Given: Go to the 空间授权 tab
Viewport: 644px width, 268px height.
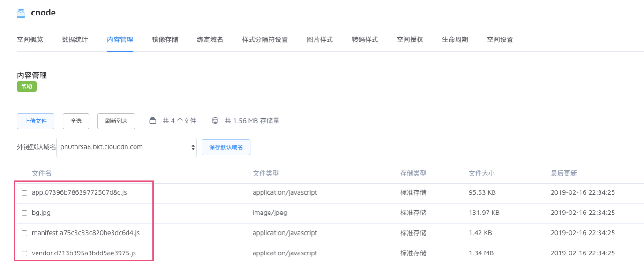Looking at the screenshot, I should click(410, 39).
